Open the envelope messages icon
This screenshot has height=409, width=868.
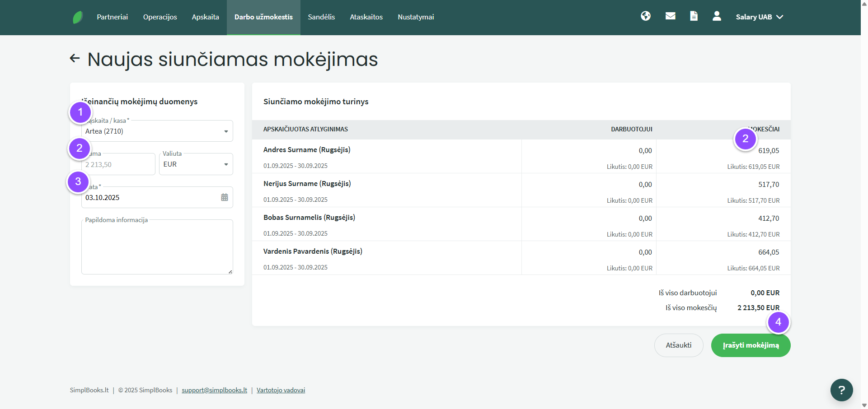tap(671, 16)
